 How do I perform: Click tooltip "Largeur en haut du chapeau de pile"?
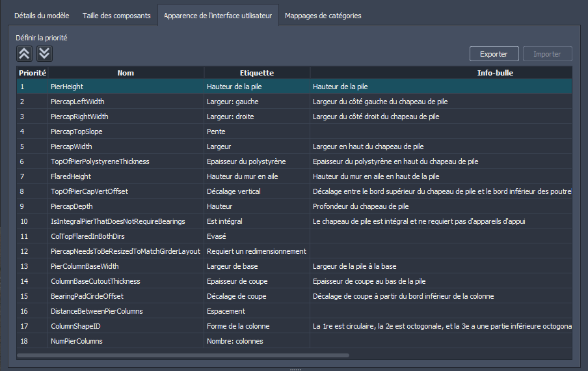(x=441, y=146)
